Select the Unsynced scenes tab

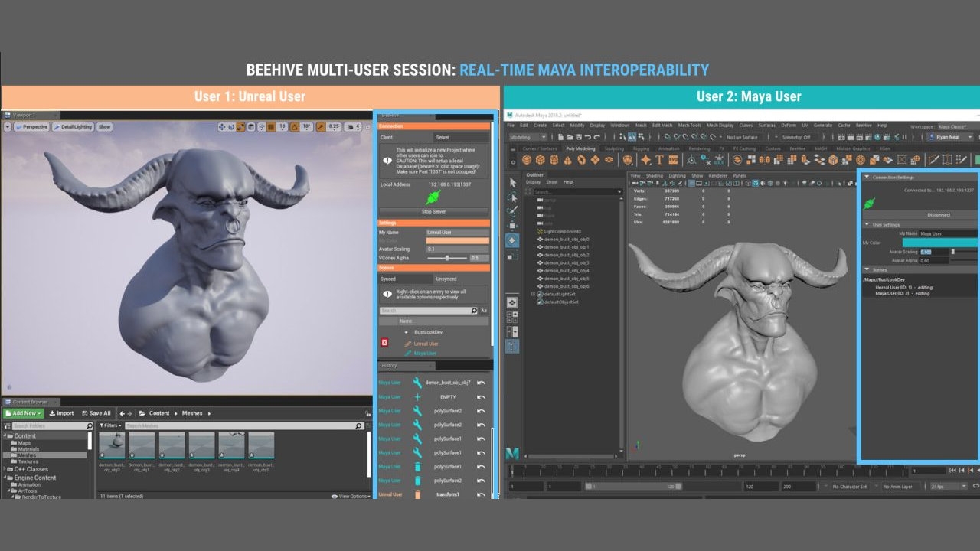pyautogui.click(x=461, y=279)
